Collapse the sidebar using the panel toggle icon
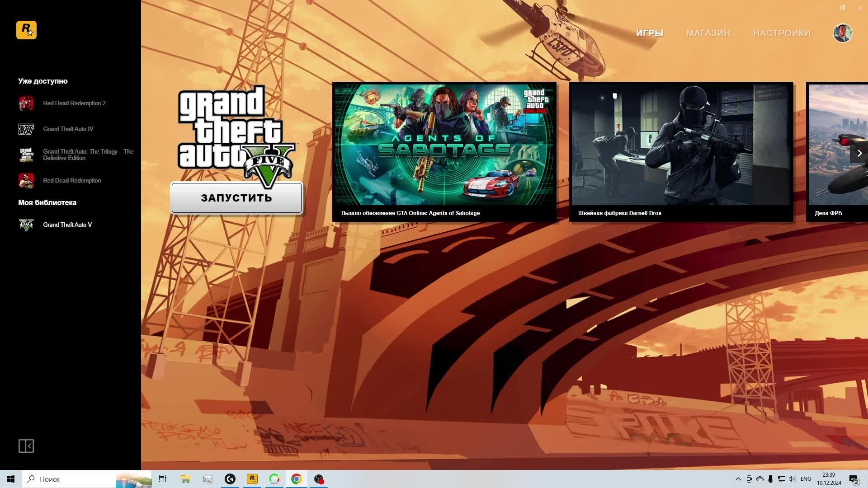The width and height of the screenshot is (868, 488). point(26,446)
